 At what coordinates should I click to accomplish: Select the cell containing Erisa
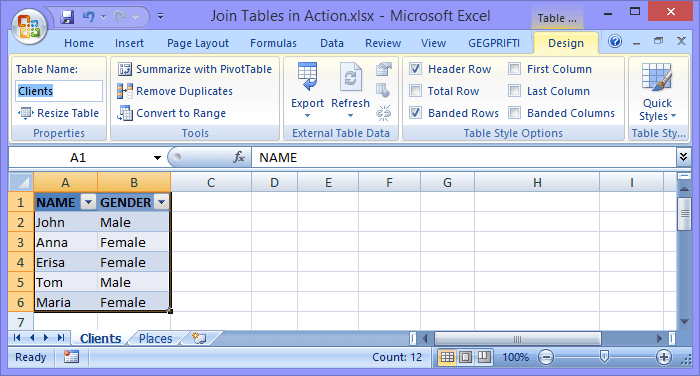click(x=66, y=263)
